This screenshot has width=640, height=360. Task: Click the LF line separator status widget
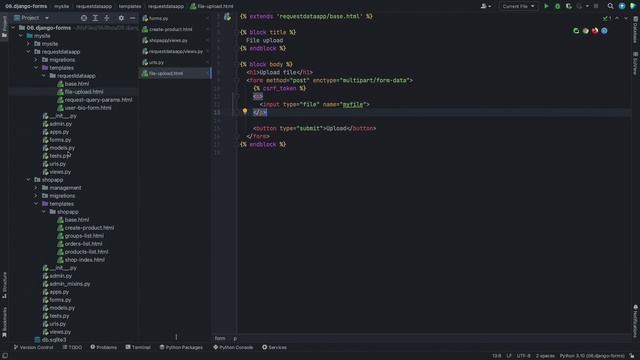click(x=509, y=356)
